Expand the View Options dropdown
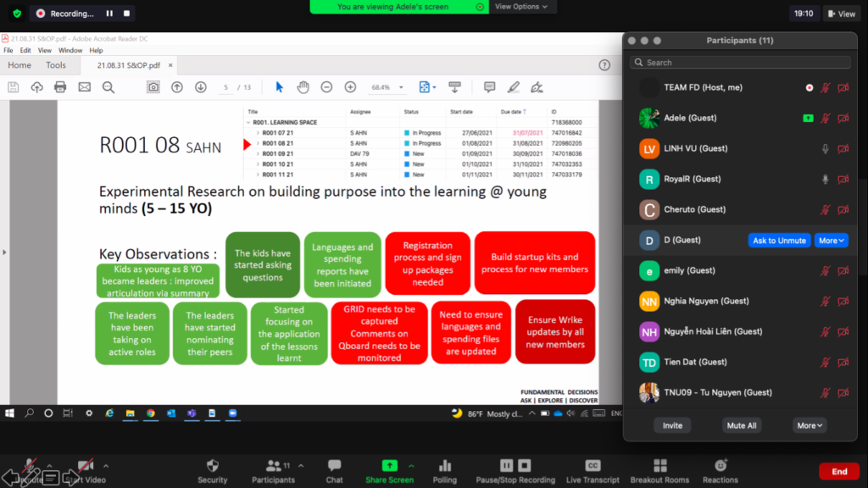The width and height of the screenshot is (868, 488). [x=520, y=7]
